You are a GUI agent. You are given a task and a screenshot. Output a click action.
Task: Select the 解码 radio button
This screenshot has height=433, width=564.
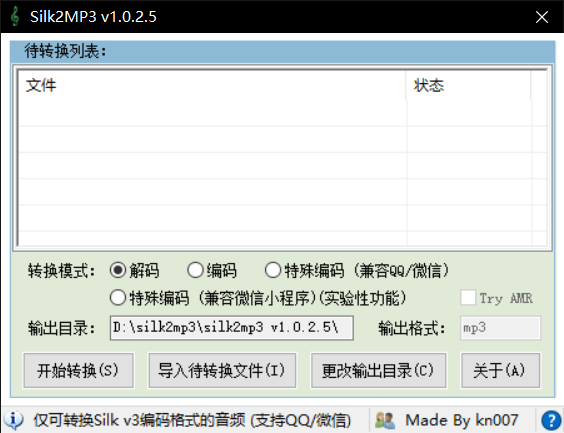click(x=118, y=270)
